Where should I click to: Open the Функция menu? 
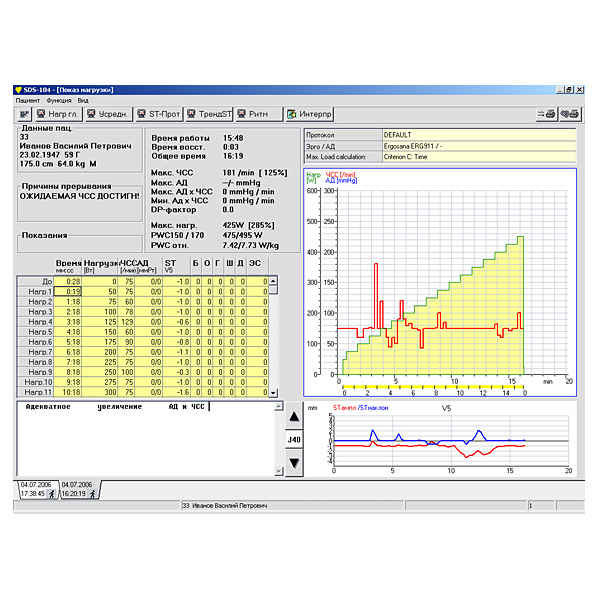58,100
